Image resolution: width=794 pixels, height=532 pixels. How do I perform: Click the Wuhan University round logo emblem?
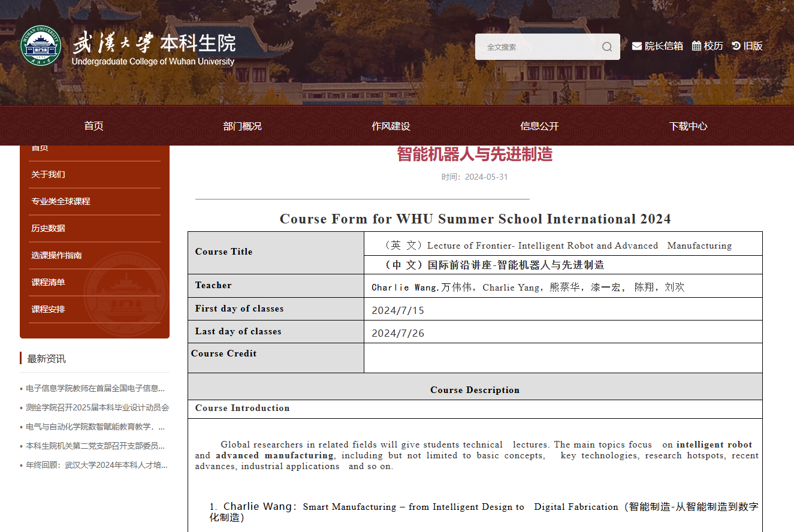click(41, 46)
